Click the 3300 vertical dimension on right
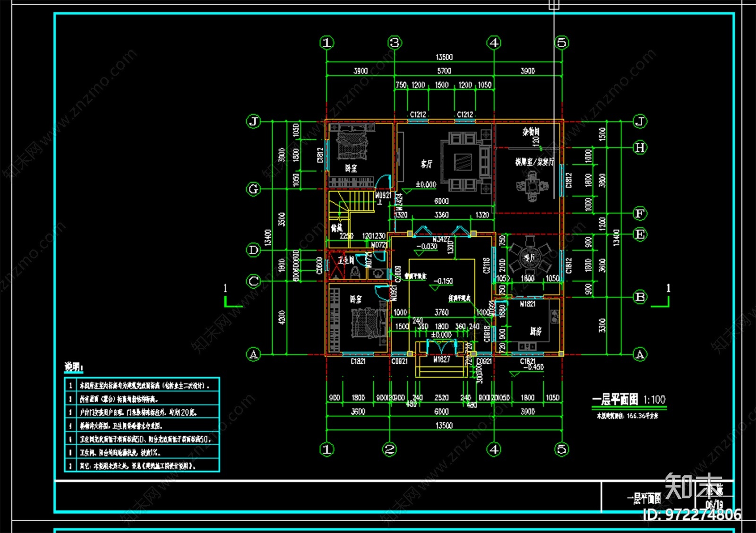756x533 pixels. point(602,326)
